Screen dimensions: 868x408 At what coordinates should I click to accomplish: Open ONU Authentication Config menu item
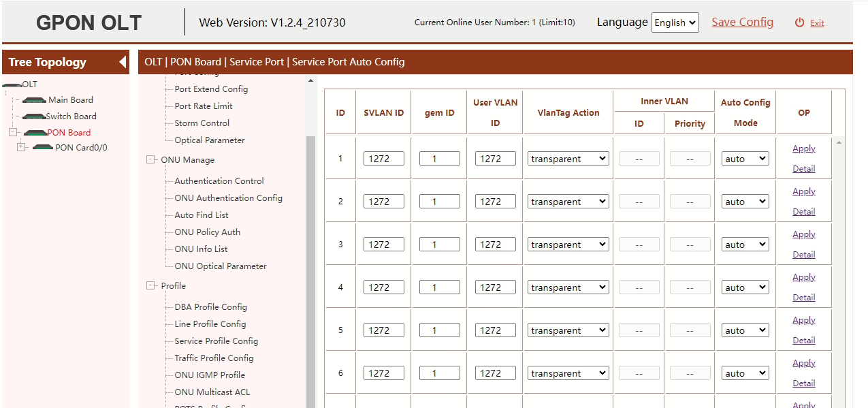click(229, 198)
